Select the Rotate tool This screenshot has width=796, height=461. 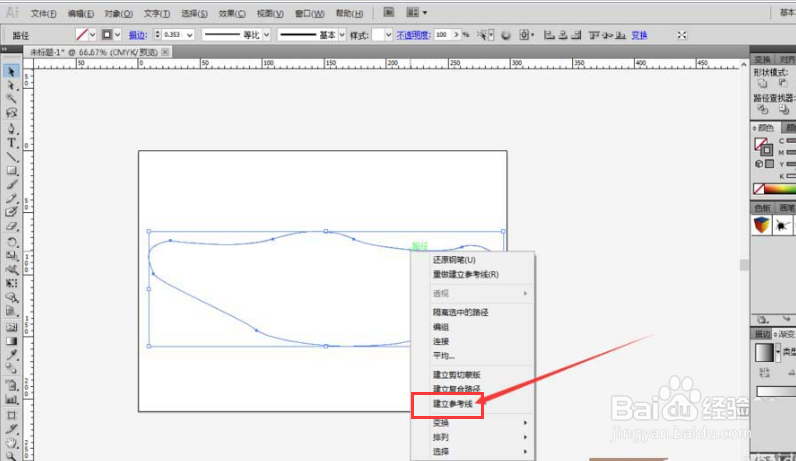point(11,242)
